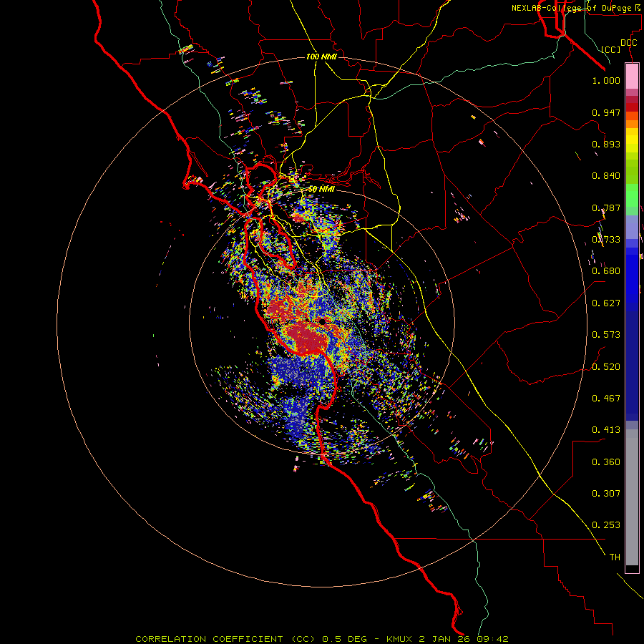The width and height of the screenshot is (644, 644).
Task: Select the 0.733 color scale value
Action: 606,240
